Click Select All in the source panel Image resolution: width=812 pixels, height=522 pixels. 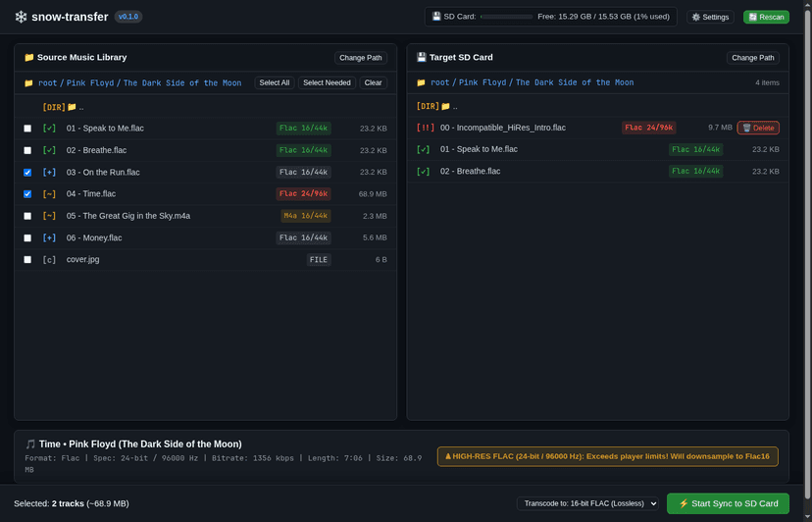(x=275, y=83)
